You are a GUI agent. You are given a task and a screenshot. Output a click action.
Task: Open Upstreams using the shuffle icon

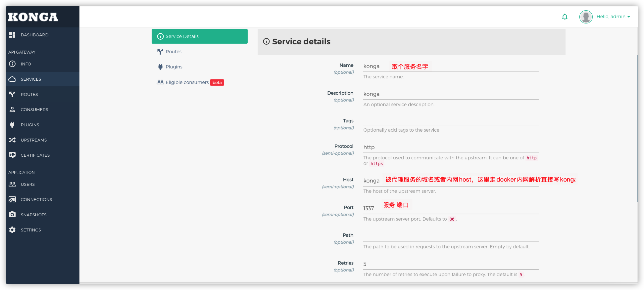point(12,140)
